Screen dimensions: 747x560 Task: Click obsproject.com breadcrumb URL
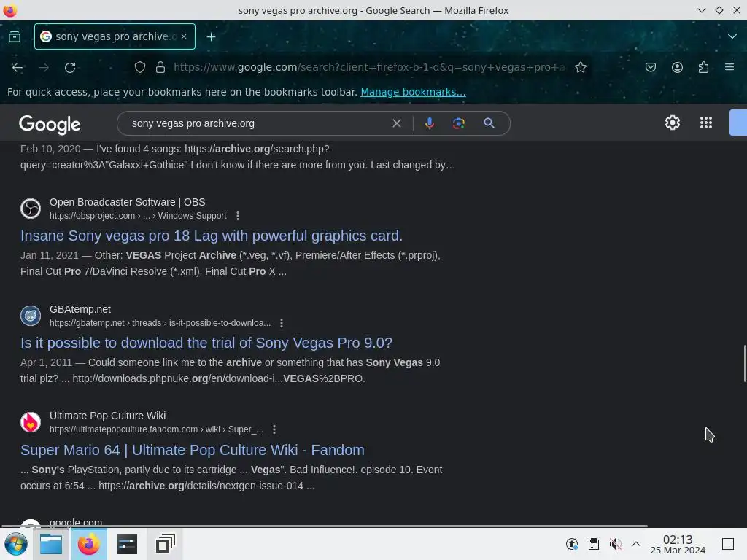point(138,216)
